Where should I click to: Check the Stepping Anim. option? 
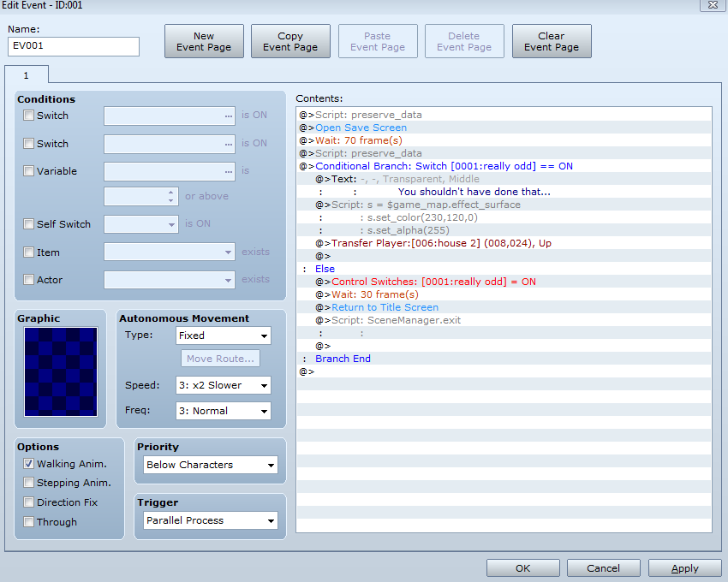pos(29,483)
